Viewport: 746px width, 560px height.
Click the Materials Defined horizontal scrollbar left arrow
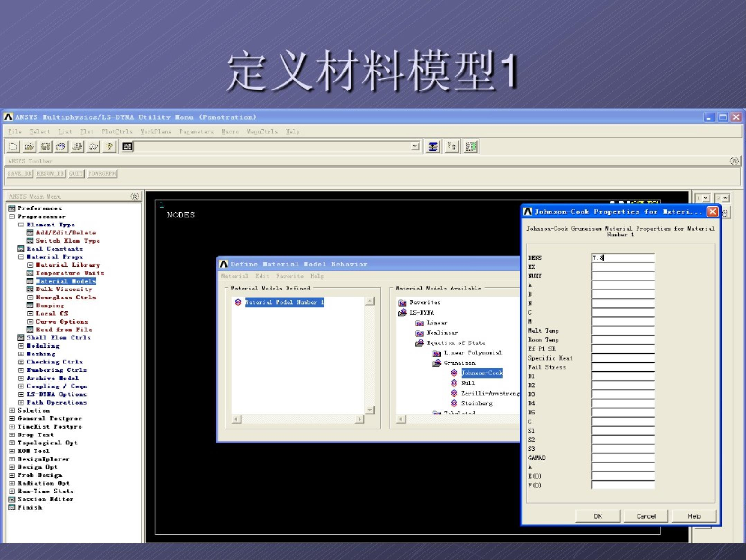pyautogui.click(x=236, y=419)
